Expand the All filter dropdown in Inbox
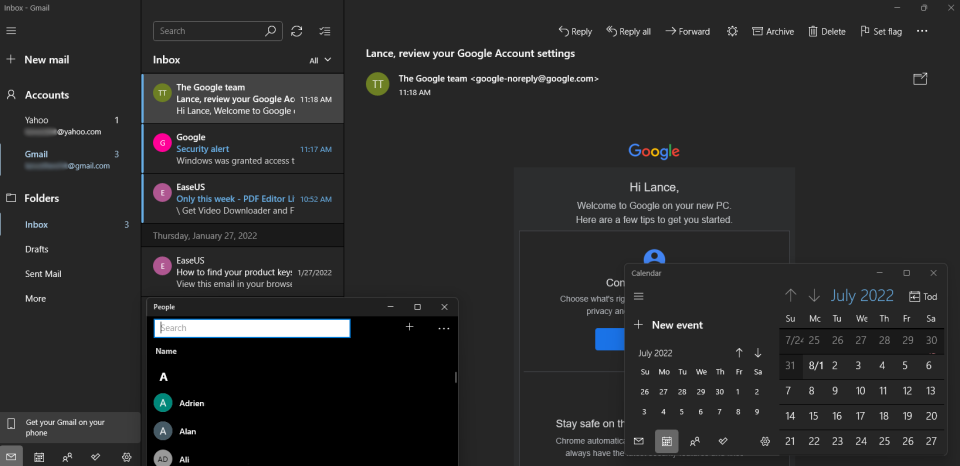This screenshot has width=960, height=466. click(320, 60)
